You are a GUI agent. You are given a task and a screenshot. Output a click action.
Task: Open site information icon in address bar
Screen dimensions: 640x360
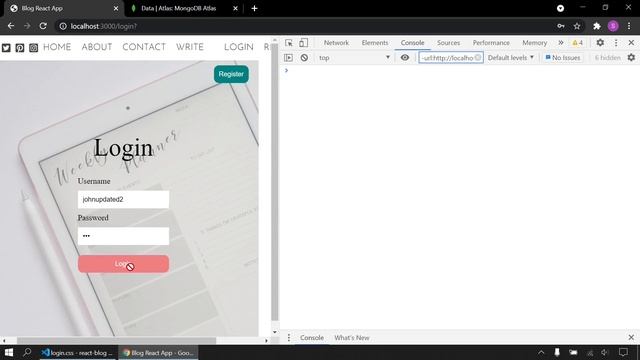coord(63,26)
